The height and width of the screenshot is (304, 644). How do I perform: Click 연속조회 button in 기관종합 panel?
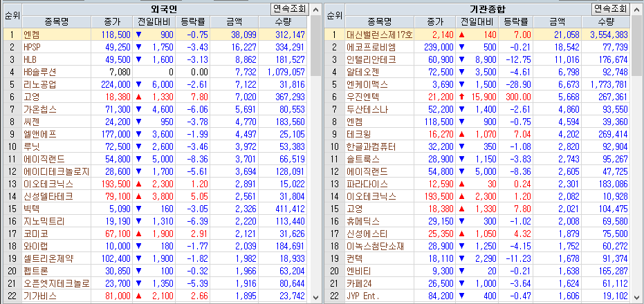(611, 8)
